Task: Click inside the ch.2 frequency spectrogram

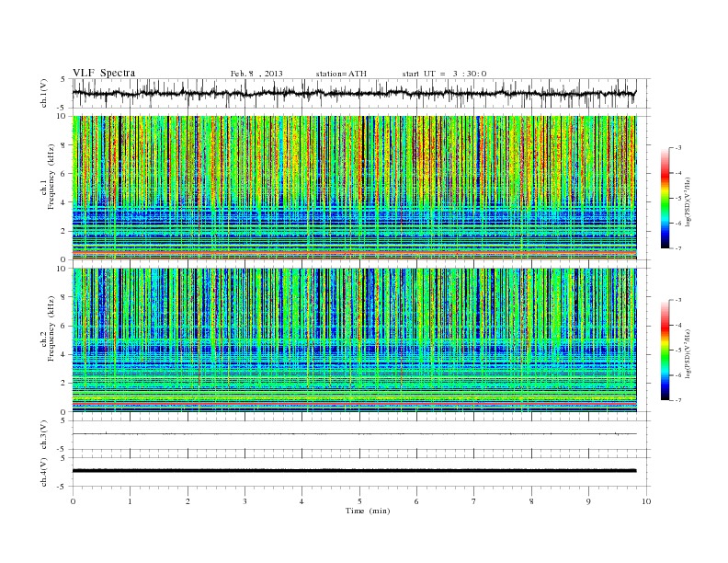Action: [x=355, y=340]
